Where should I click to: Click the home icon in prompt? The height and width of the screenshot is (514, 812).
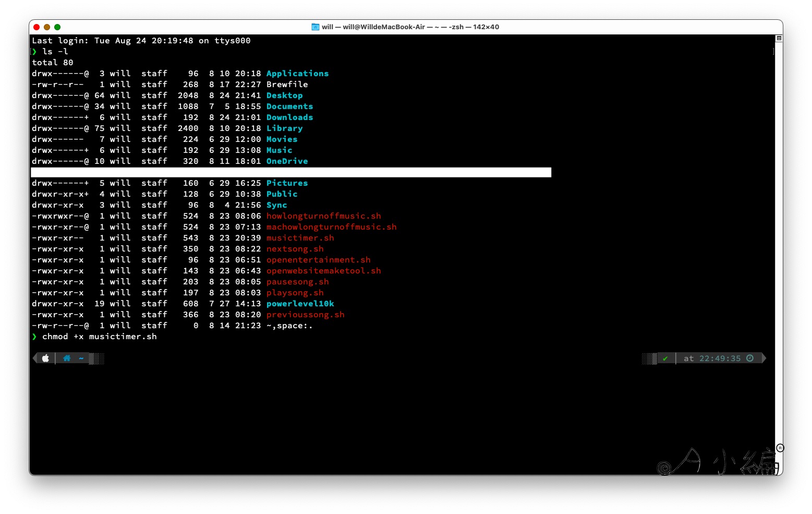pos(67,358)
